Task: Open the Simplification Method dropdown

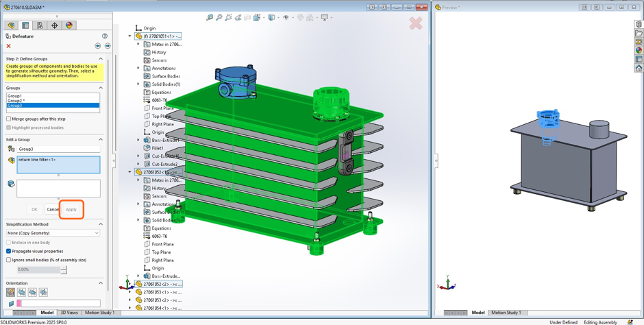Action: 53,233
